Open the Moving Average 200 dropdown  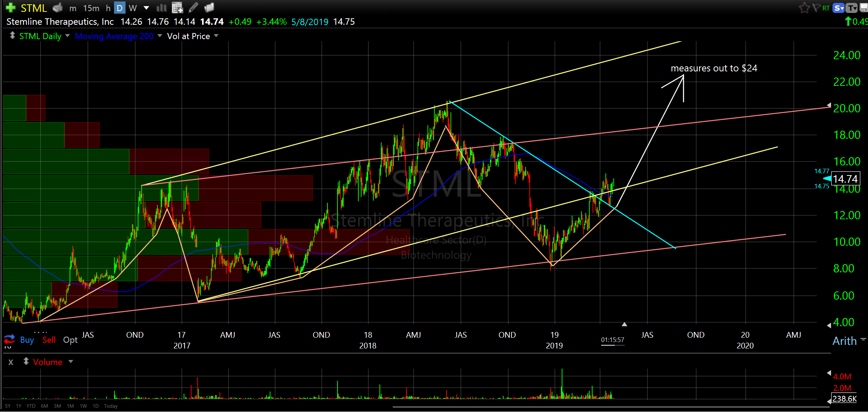coord(160,36)
